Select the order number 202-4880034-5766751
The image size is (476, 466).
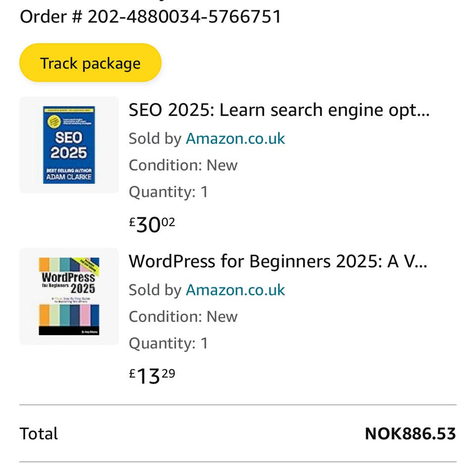coord(184,17)
